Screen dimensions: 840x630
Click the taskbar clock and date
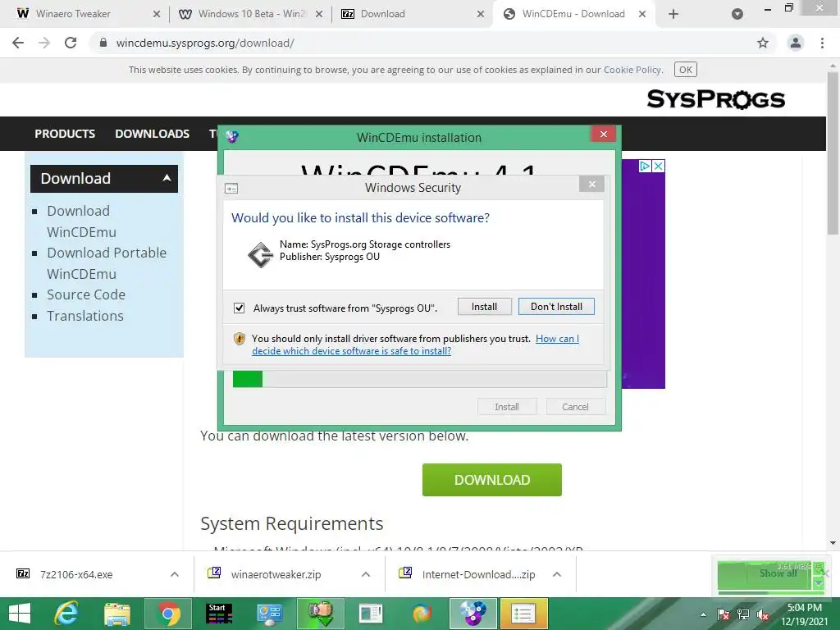pyautogui.click(x=804, y=614)
